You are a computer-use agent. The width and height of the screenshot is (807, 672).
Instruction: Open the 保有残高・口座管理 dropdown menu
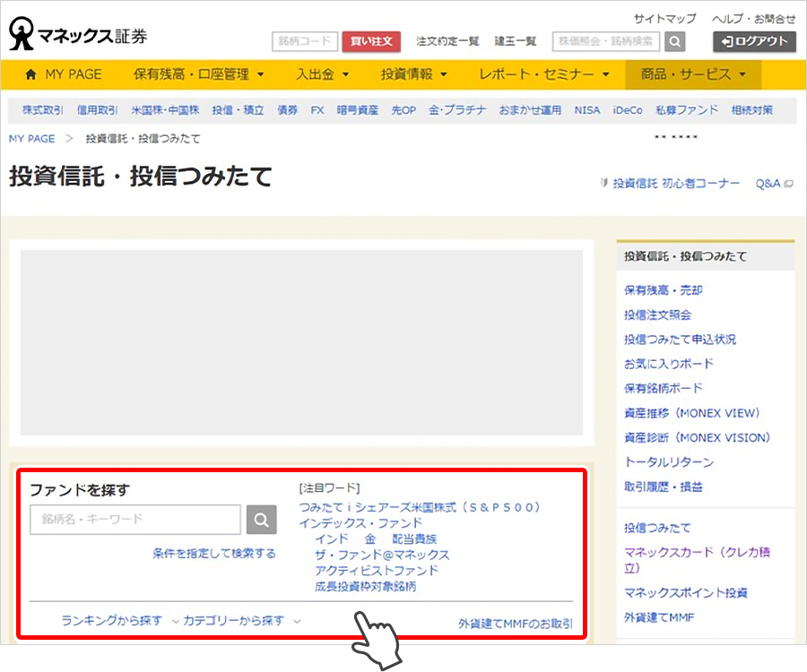199,74
